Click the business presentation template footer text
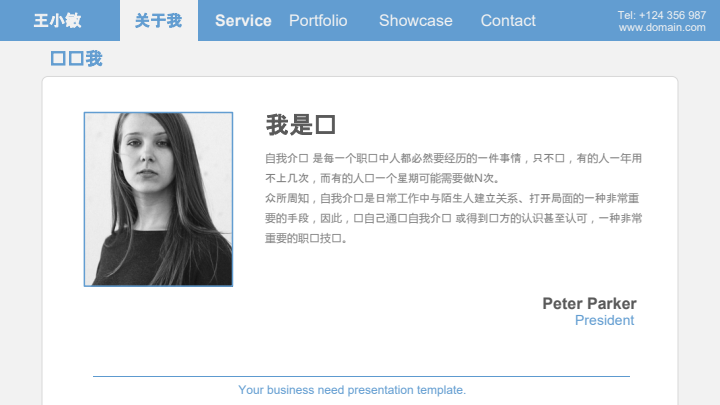This screenshot has height=405, width=720. 352,390
